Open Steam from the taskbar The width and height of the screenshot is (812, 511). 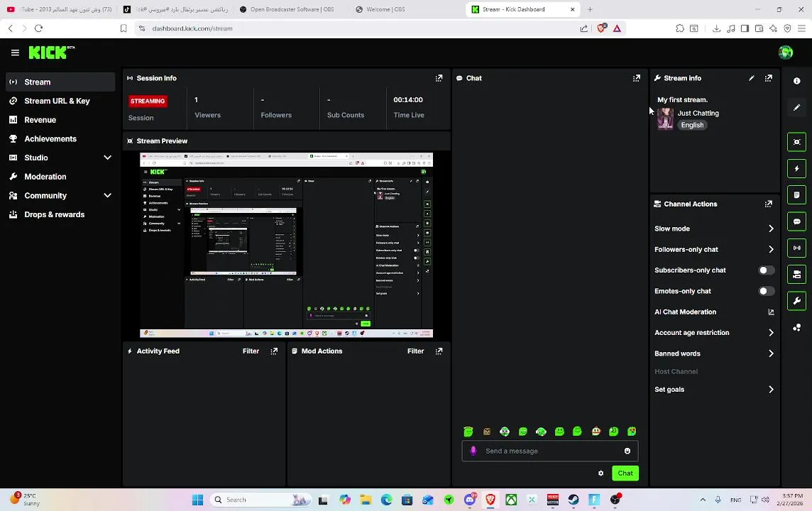click(x=574, y=500)
